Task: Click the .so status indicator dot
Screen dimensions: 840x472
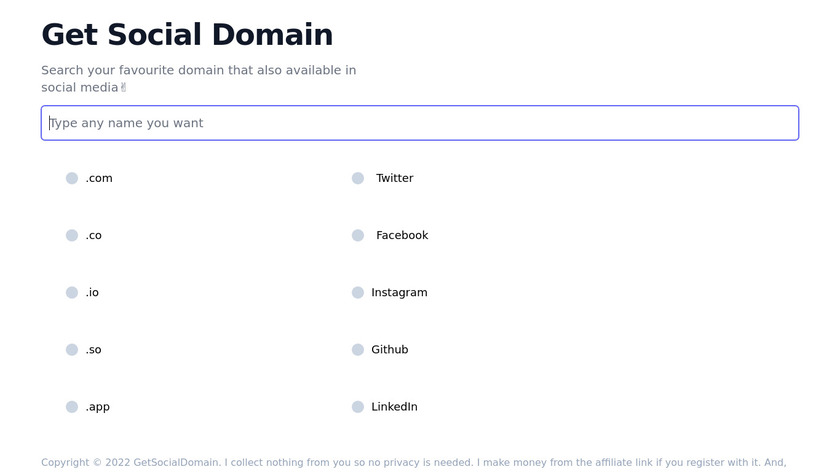Action: click(x=72, y=349)
